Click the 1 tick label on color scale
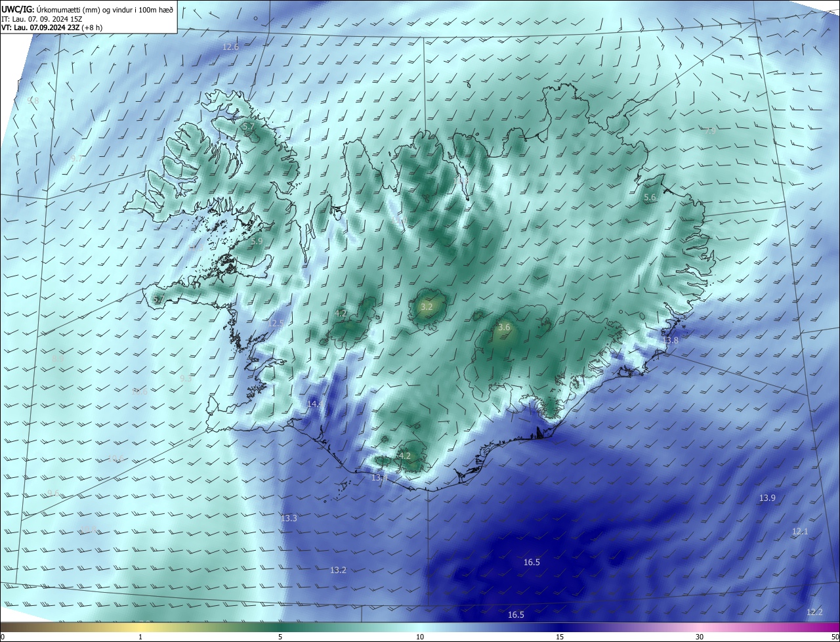Image resolution: width=840 pixels, height=642 pixels. tap(140, 637)
